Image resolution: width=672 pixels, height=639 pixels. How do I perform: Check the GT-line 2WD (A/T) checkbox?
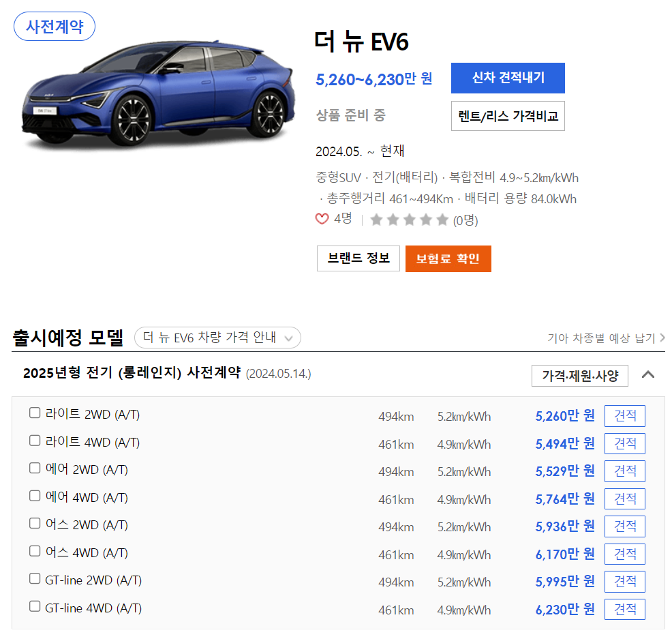(35, 579)
